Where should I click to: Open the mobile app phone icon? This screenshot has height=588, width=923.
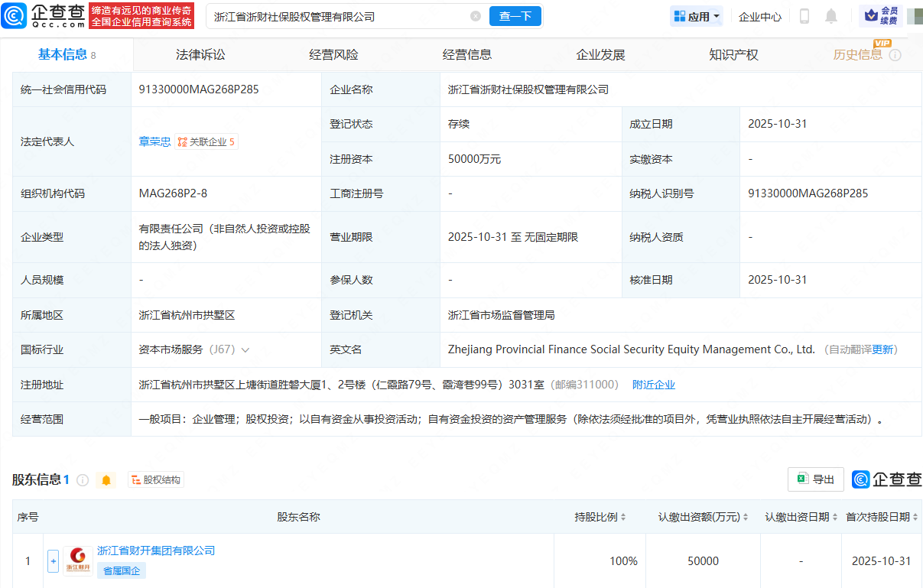[804, 16]
